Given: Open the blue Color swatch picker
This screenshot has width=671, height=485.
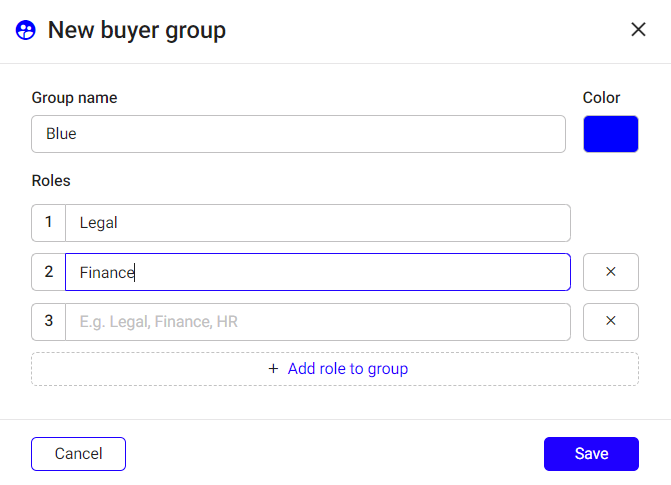Looking at the screenshot, I should click(x=611, y=134).
